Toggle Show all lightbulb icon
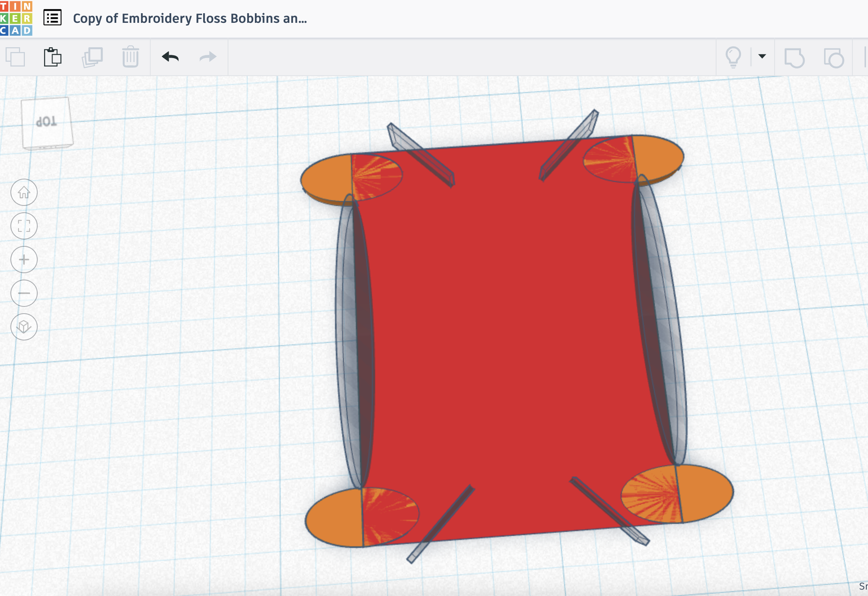Screen dimensions: 868x596 [x=733, y=57]
